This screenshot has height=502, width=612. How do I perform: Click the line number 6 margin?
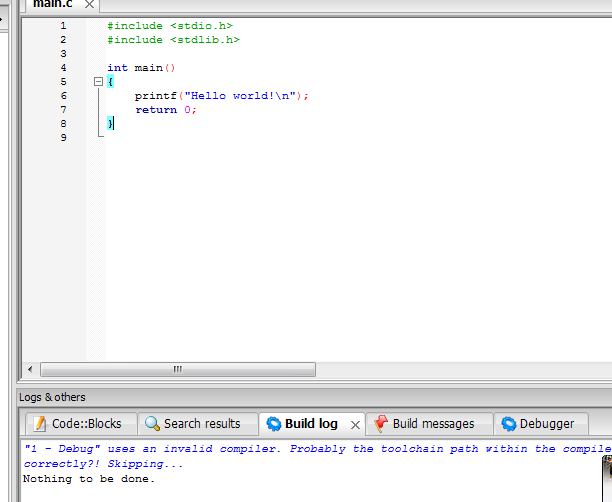64,96
